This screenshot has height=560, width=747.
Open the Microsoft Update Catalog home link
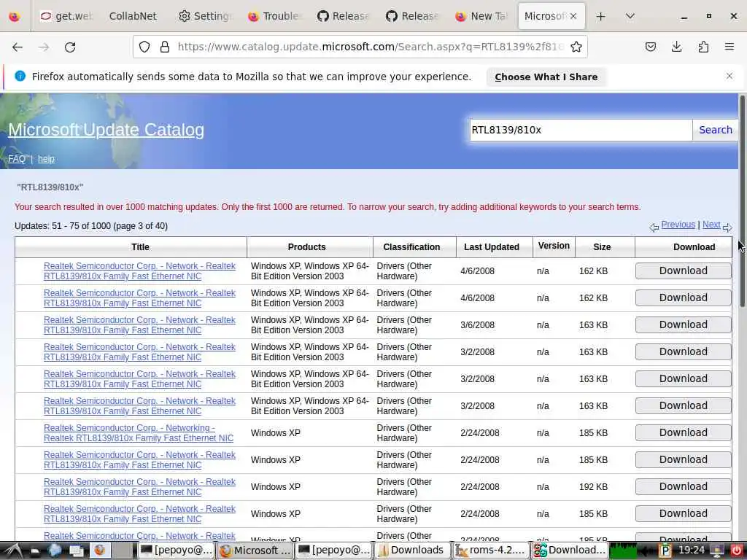[107, 130]
